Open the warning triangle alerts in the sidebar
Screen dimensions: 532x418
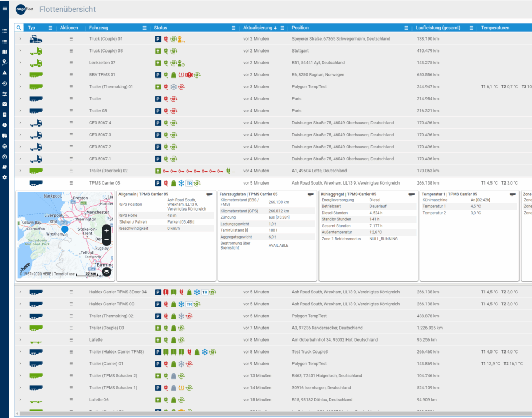click(5, 73)
